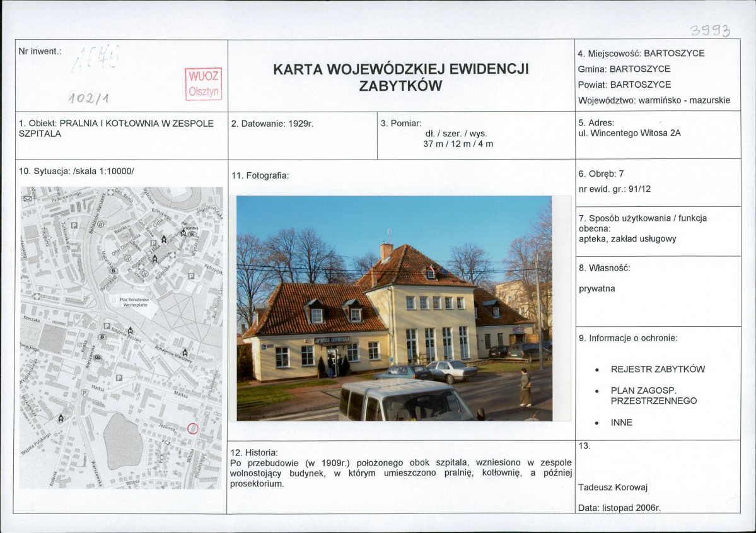
Task: Click the Sytuacja /skala 1:10000/ label
Action: (x=76, y=171)
